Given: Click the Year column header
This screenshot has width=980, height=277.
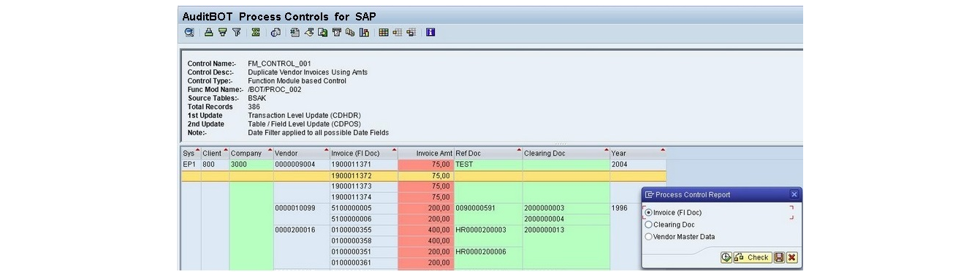Looking at the screenshot, I should pyautogui.click(x=638, y=153).
